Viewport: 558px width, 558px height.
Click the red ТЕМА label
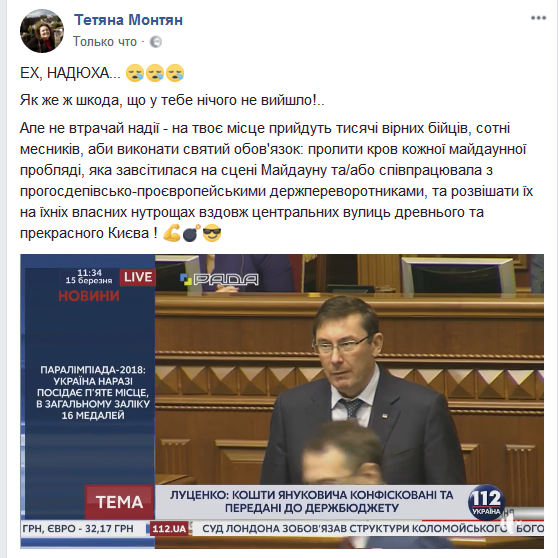pos(119,502)
